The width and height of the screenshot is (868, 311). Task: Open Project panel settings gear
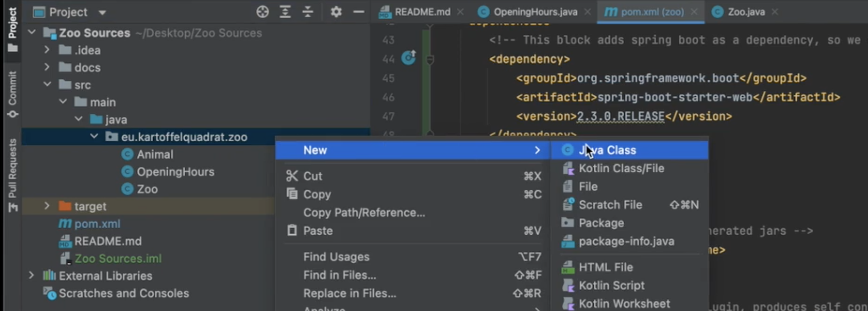coord(336,12)
